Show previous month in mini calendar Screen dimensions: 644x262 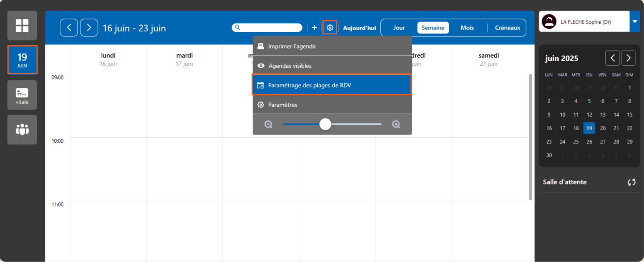coord(612,58)
